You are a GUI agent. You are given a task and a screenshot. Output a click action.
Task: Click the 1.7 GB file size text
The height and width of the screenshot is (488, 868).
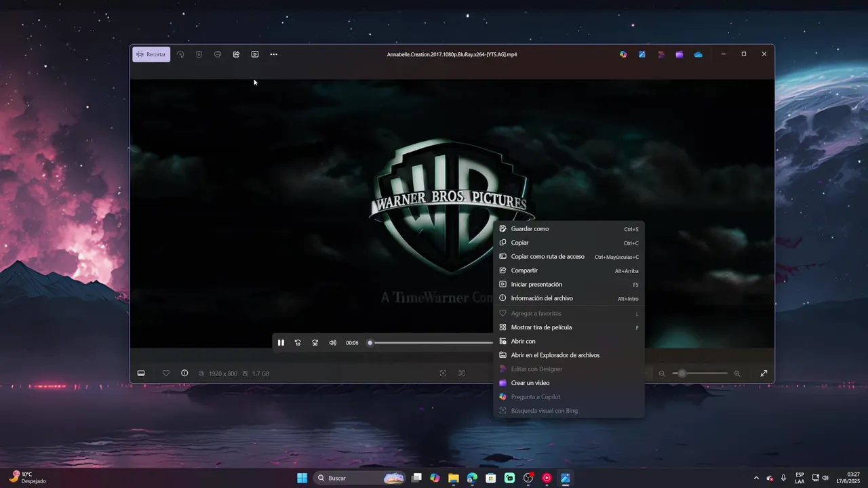(x=260, y=373)
